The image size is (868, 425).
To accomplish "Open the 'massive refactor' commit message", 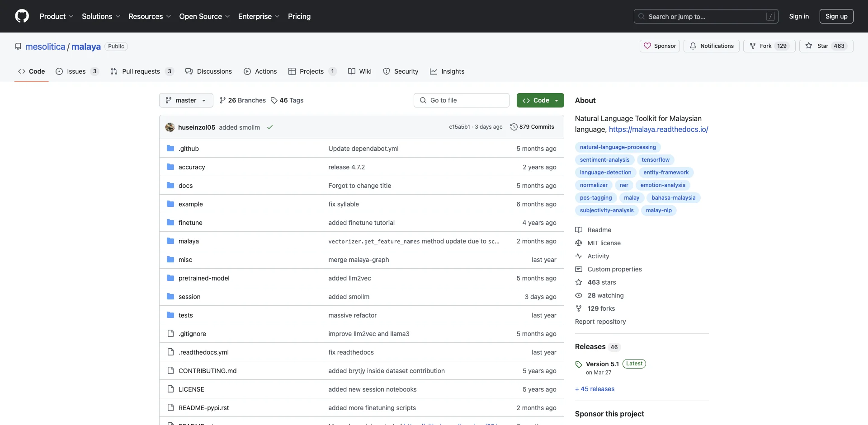I will click(x=353, y=315).
